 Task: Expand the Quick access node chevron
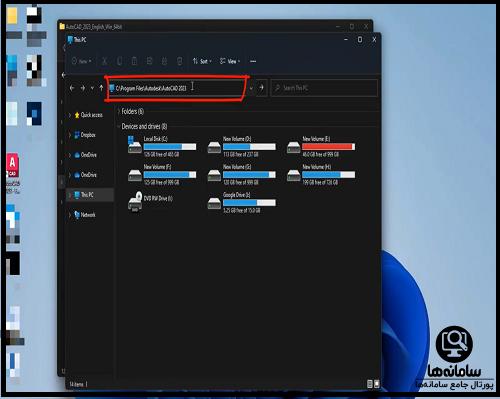[x=70, y=115]
